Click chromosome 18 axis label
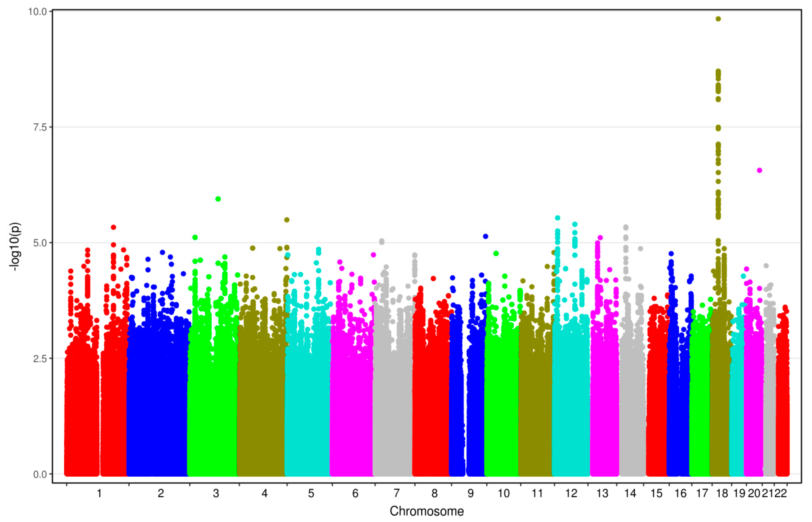This screenshot has width=812, height=522. coord(723,494)
